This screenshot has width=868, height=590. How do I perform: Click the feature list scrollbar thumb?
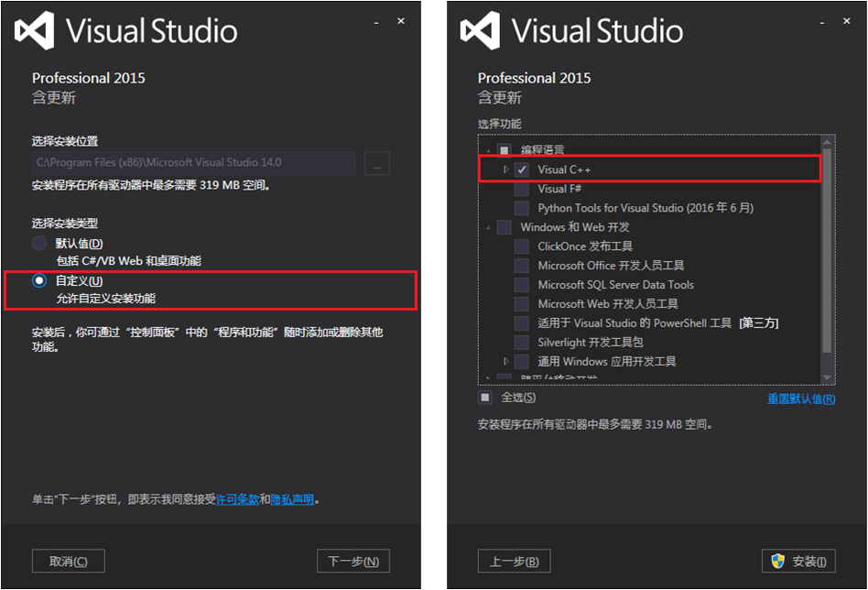tap(827, 250)
